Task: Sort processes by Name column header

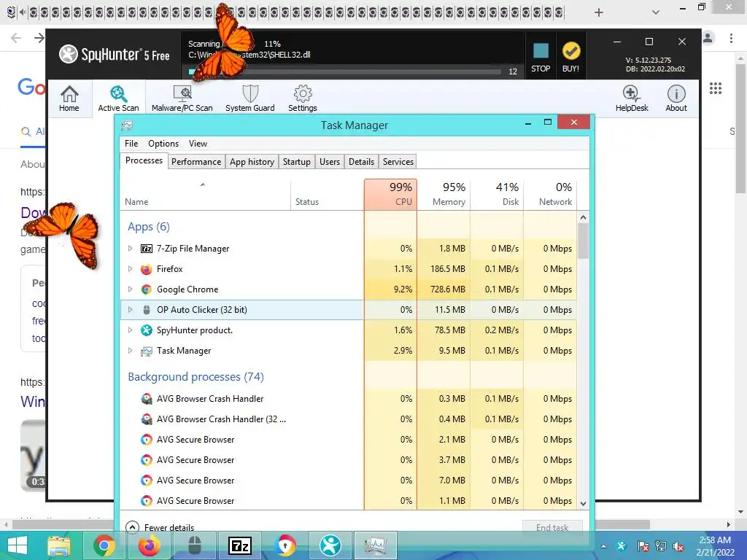Action: [x=205, y=194]
